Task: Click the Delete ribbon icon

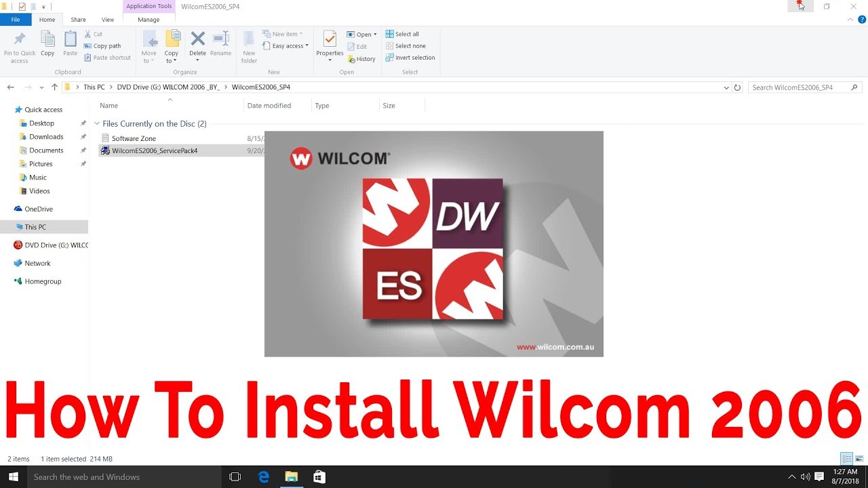Action: 197,45
